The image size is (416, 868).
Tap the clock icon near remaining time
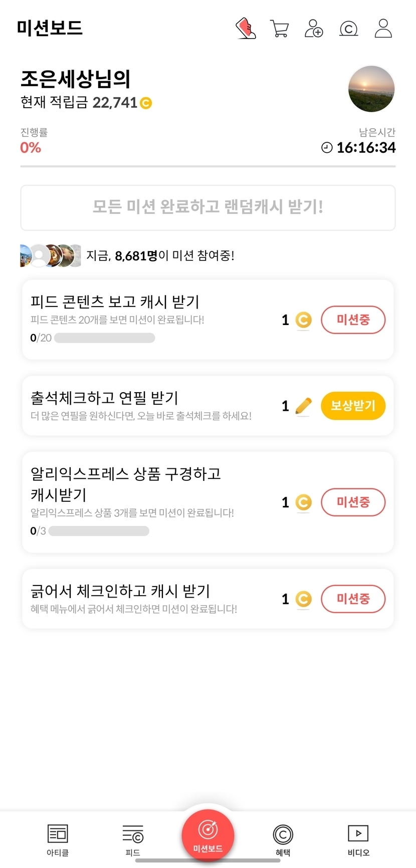327,148
